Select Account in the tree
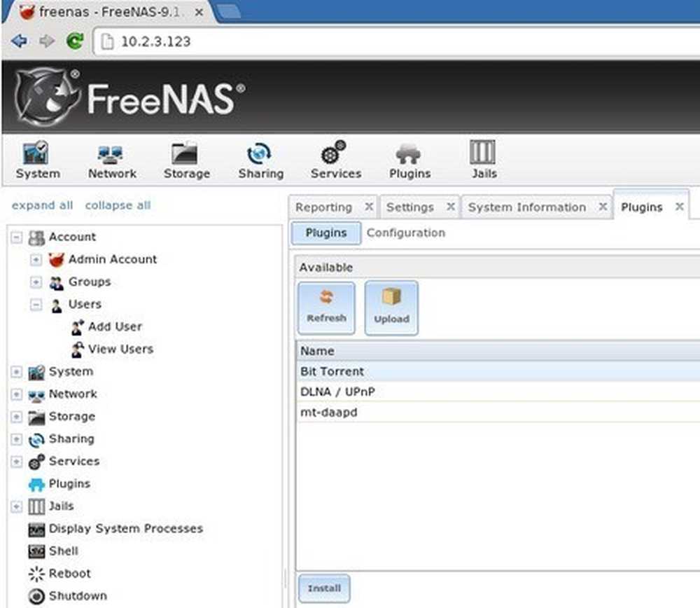The height and width of the screenshot is (608, 700). point(72,237)
